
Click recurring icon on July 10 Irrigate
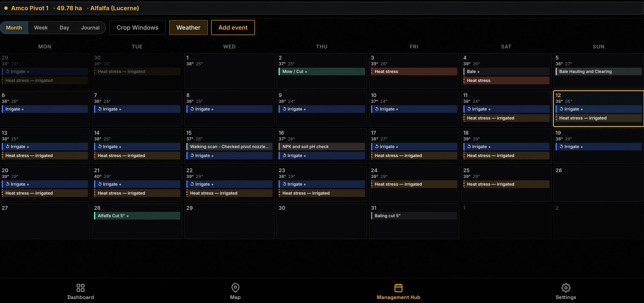[377, 109]
